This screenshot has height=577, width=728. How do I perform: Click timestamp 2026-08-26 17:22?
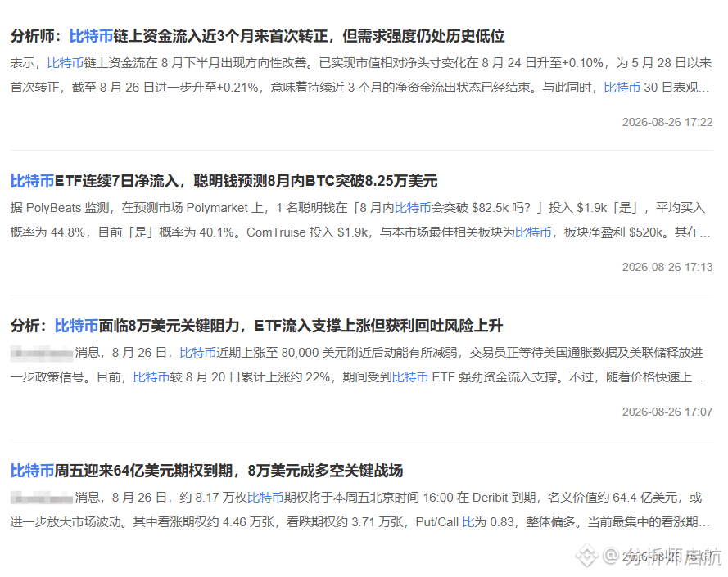tap(667, 122)
